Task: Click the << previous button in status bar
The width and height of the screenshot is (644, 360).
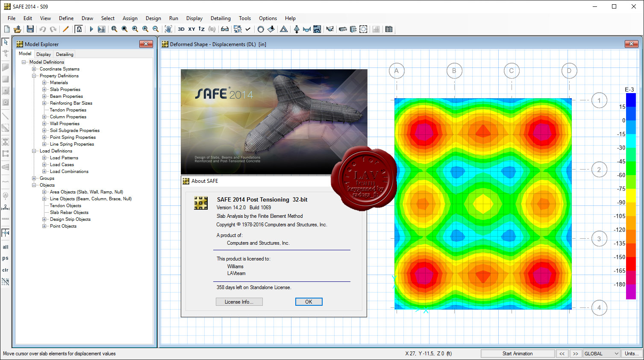Action: pyautogui.click(x=562, y=354)
